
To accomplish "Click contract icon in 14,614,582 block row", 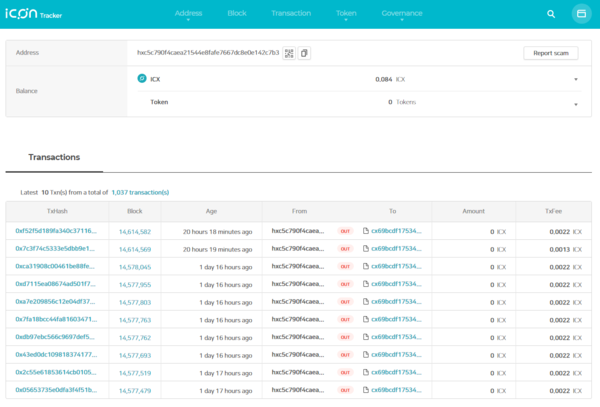I will tap(365, 231).
